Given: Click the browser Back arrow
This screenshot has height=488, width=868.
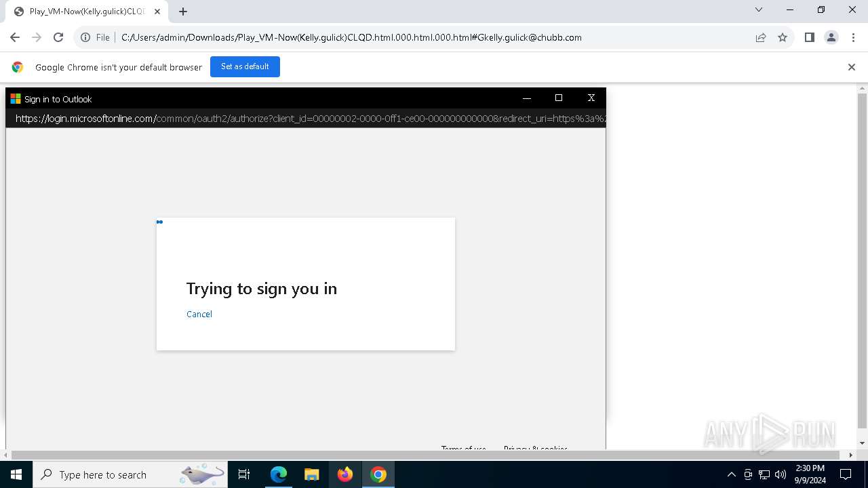Looking at the screenshot, I should point(15,37).
